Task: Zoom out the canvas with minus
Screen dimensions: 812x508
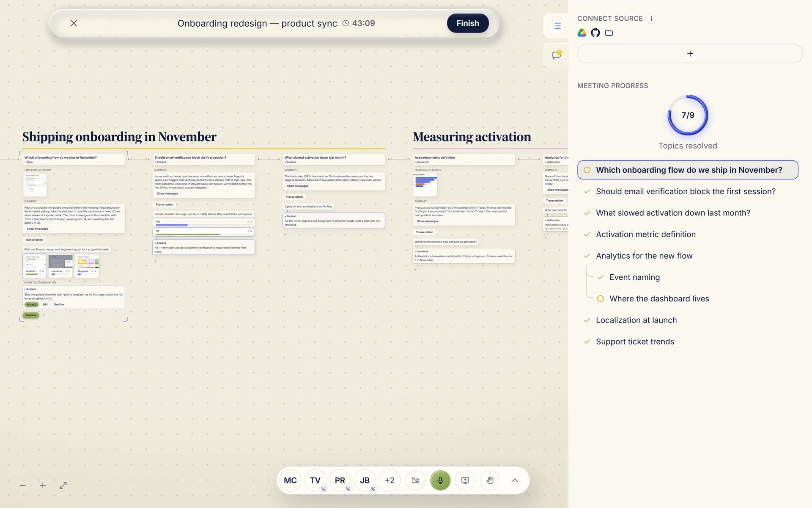Action: pos(23,485)
